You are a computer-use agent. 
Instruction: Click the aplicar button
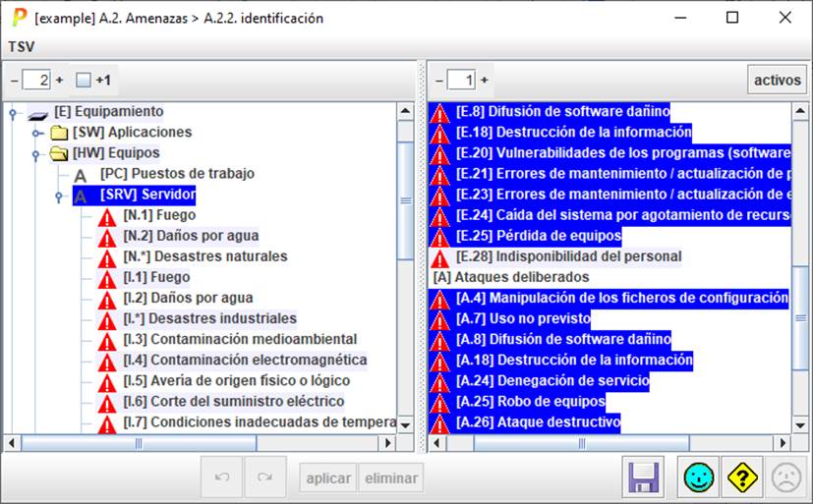(328, 478)
